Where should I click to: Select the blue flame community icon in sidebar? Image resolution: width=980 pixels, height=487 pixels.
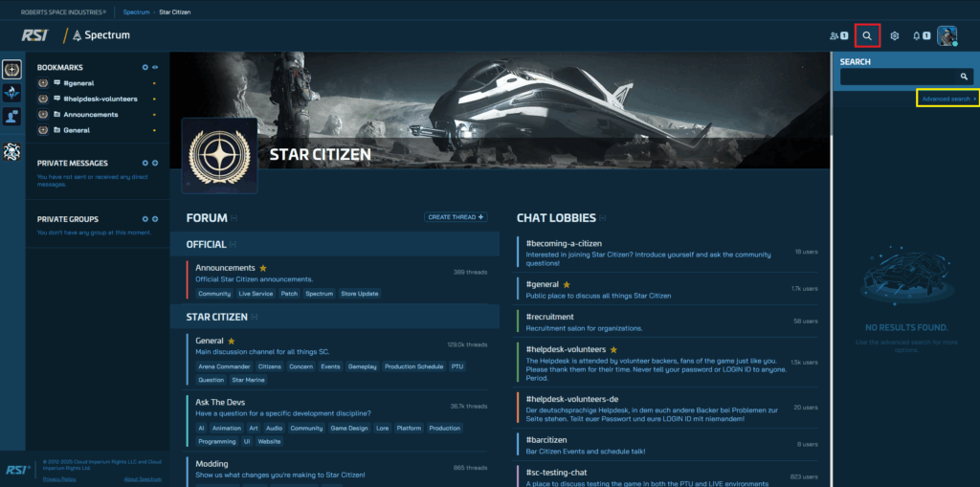11,93
